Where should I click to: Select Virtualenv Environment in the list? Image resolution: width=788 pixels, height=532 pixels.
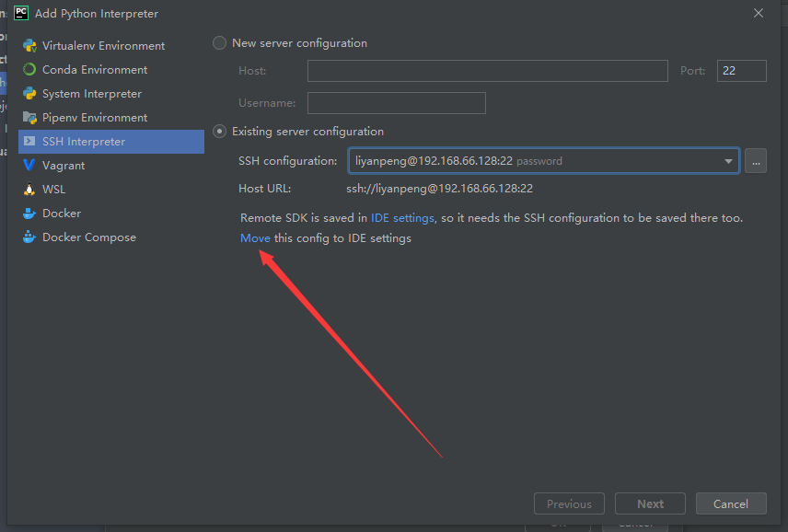pyautogui.click(x=111, y=46)
